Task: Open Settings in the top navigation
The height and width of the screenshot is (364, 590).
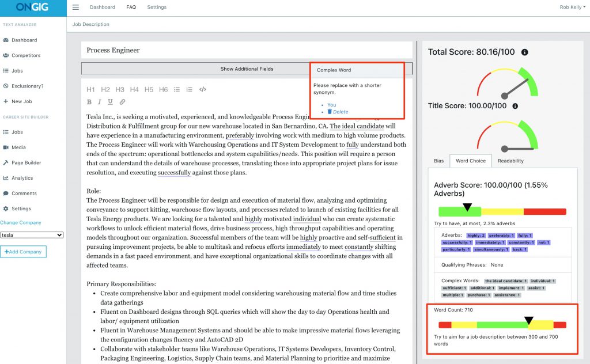Action: tap(157, 7)
